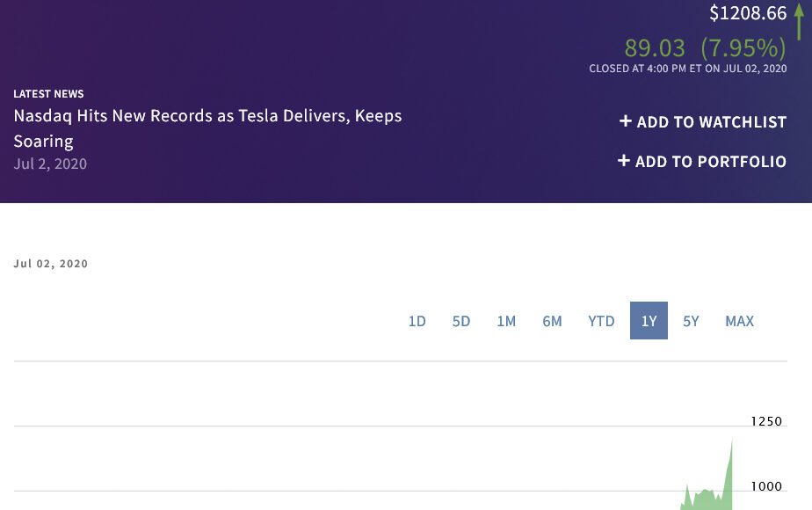Click the green price chart peak
This screenshot has width=812, height=510.
(x=730, y=448)
